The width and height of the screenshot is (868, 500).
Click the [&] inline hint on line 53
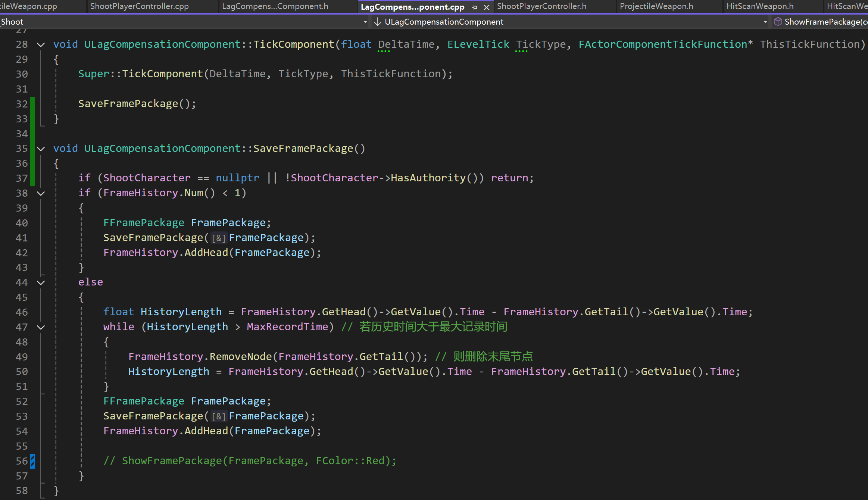tap(218, 416)
